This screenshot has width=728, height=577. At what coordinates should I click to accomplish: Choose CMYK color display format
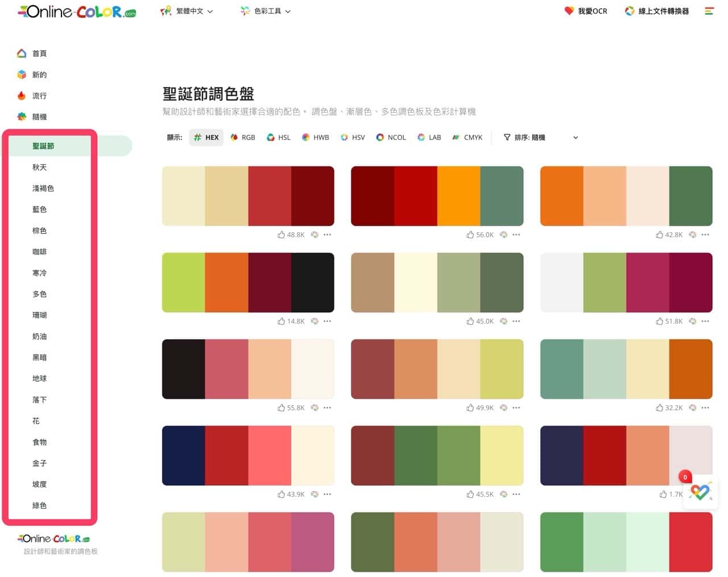tap(467, 137)
